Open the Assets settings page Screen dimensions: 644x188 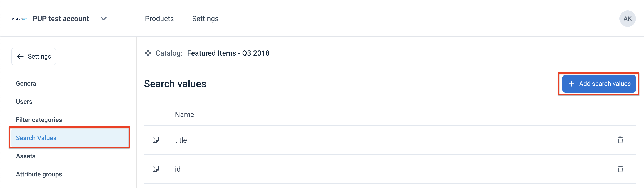pos(25,156)
